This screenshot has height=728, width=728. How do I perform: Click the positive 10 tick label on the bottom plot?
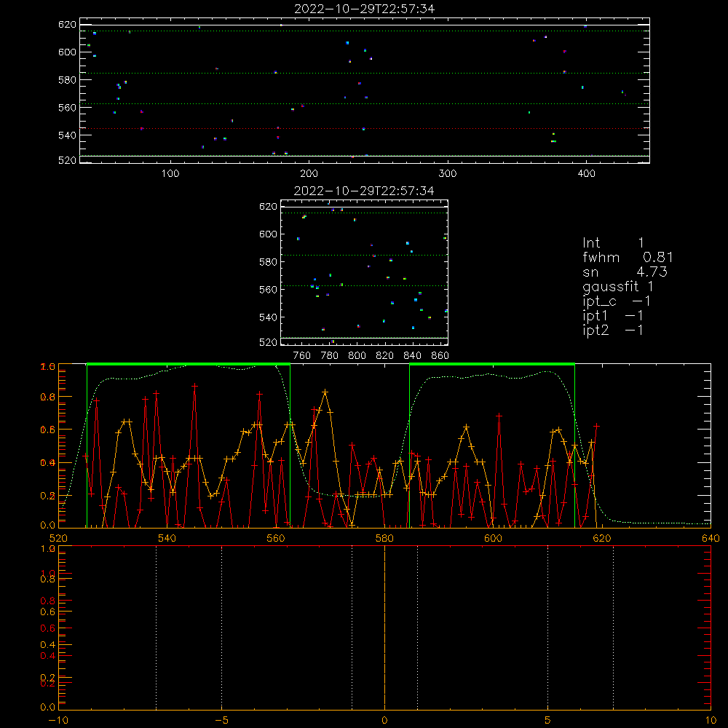(711, 721)
